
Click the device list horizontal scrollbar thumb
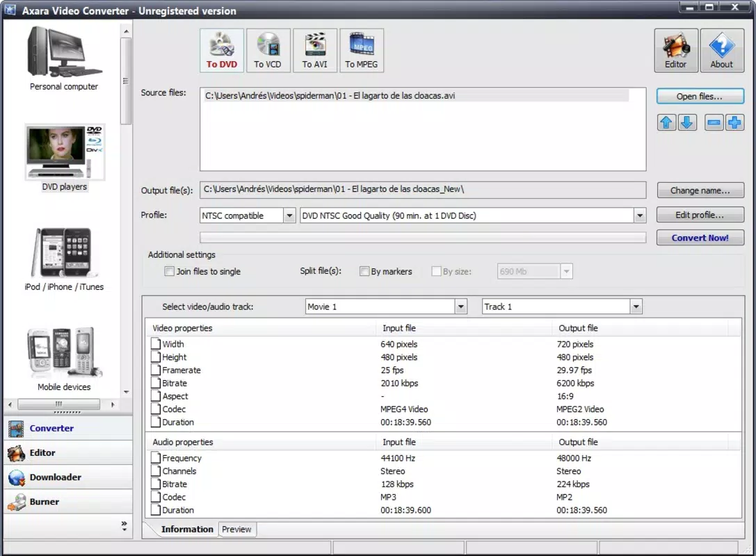coord(59,404)
